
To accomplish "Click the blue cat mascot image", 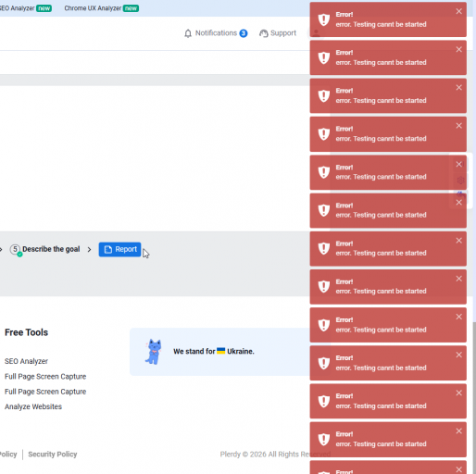I will (154, 352).
